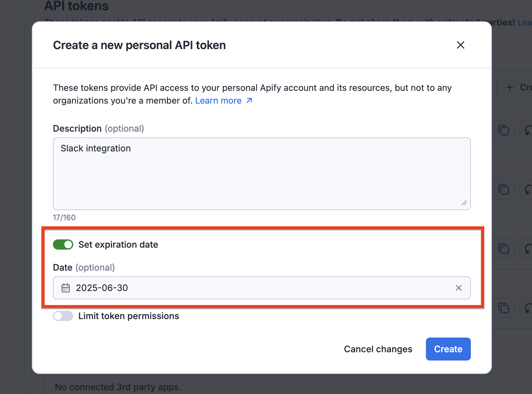Copy the second API token in the list
This screenshot has height=394, width=532.
(504, 189)
